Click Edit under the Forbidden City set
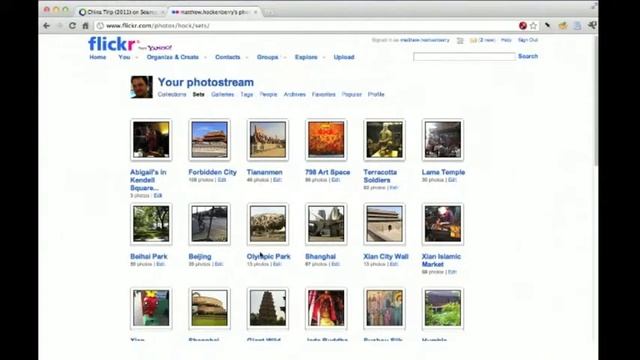The width and height of the screenshot is (640, 360). coord(222,180)
